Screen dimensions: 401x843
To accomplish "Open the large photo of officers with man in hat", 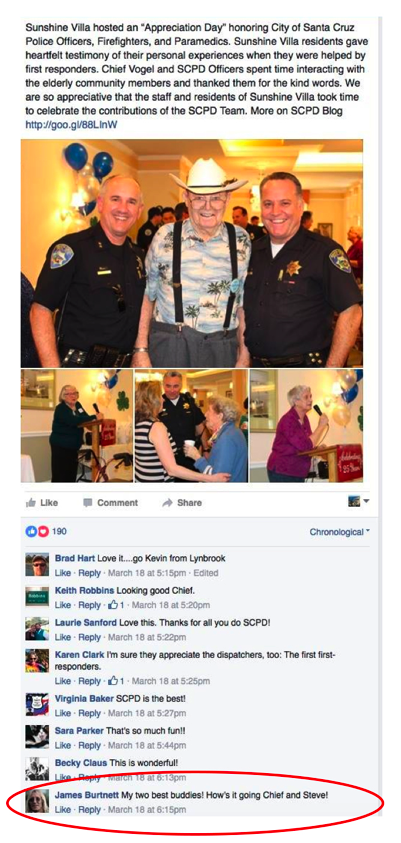I will coord(191,253).
